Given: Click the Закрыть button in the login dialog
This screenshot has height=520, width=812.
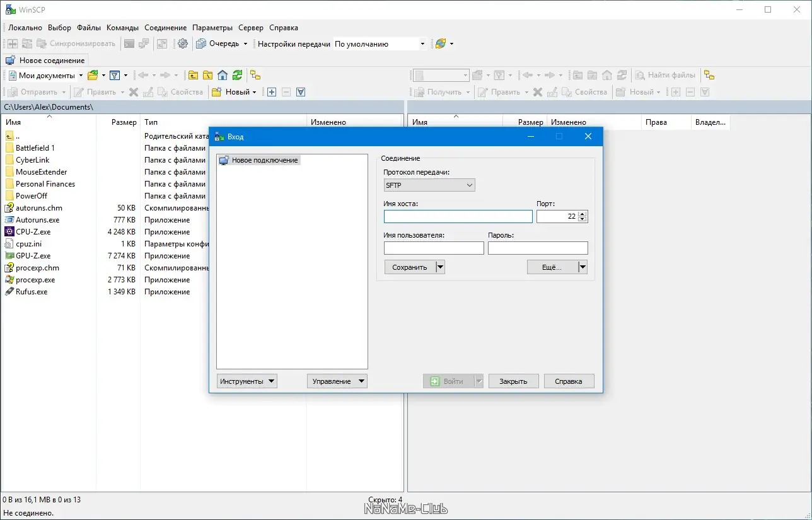Looking at the screenshot, I should pos(513,381).
